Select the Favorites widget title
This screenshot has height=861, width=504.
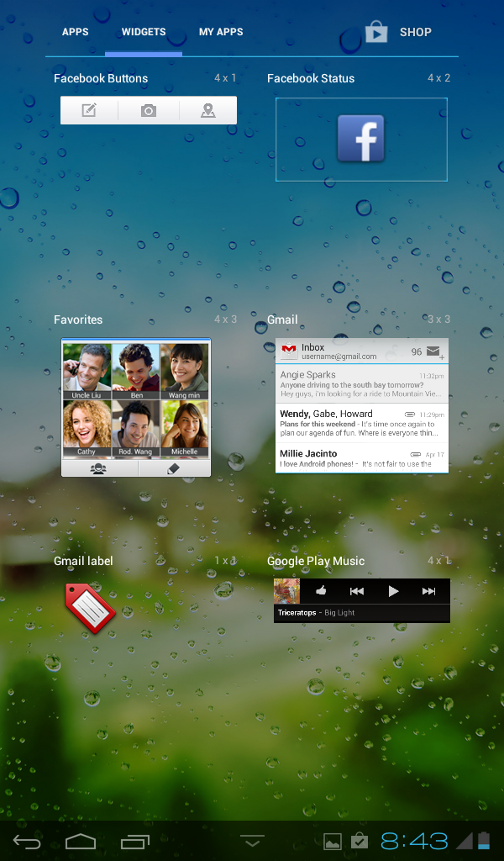[x=78, y=320]
